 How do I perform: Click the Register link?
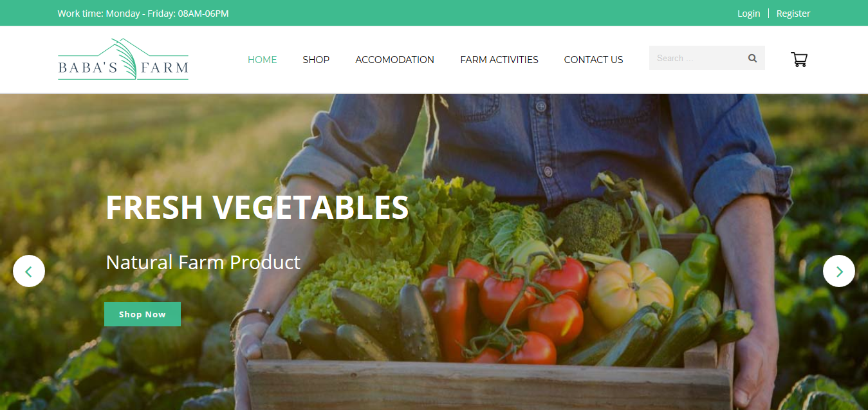click(x=793, y=14)
